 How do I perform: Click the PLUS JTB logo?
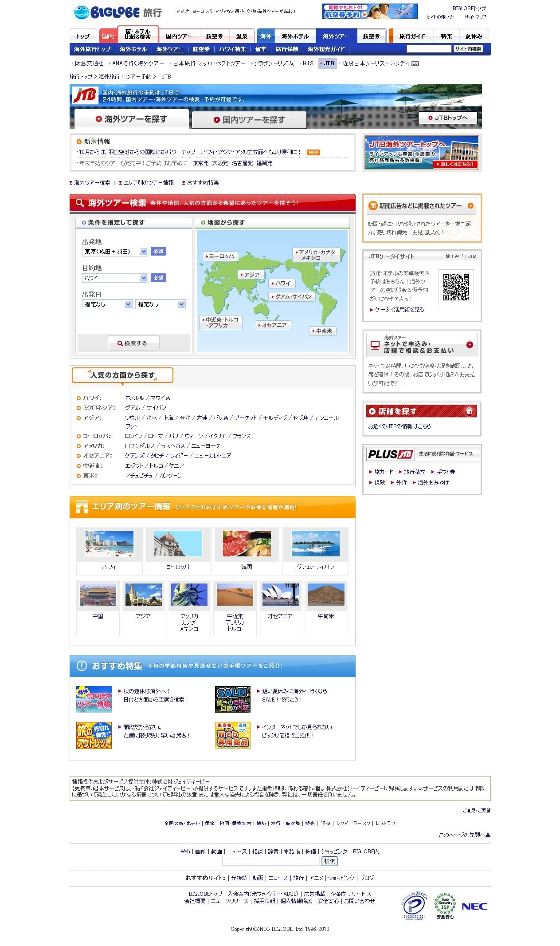tap(390, 454)
